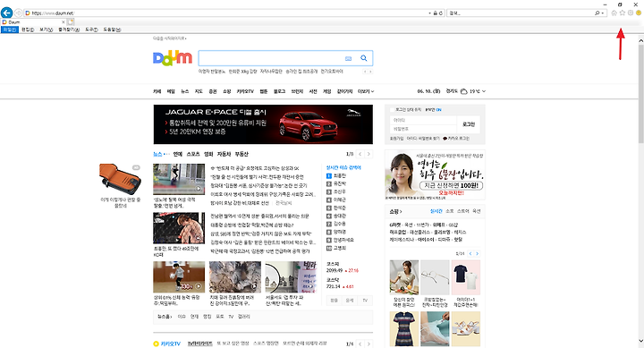Open the virtual keyboard icon in Daum search box
This screenshot has height=348, width=644.
click(348, 58)
